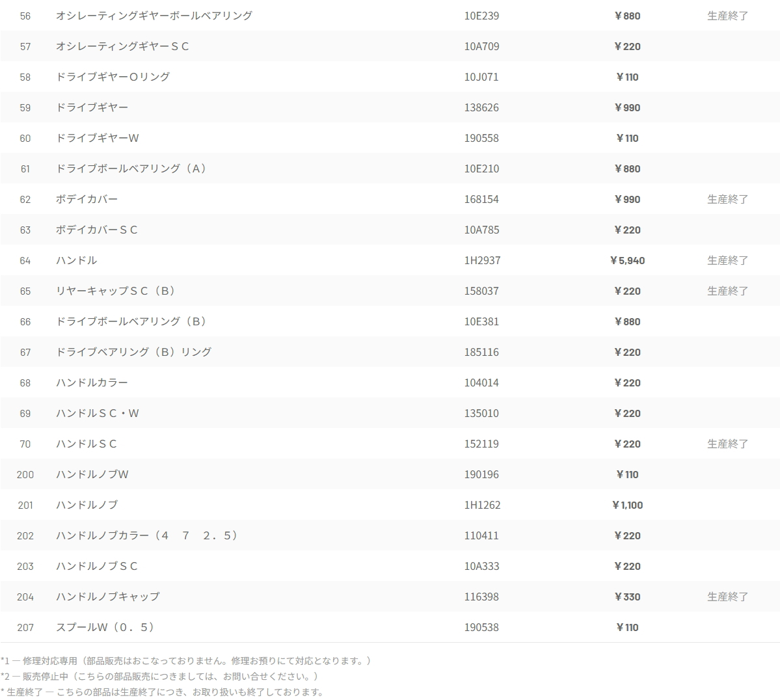Click the ハンドルノブキャップ part name
780x700 pixels.
click(x=107, y=597)
